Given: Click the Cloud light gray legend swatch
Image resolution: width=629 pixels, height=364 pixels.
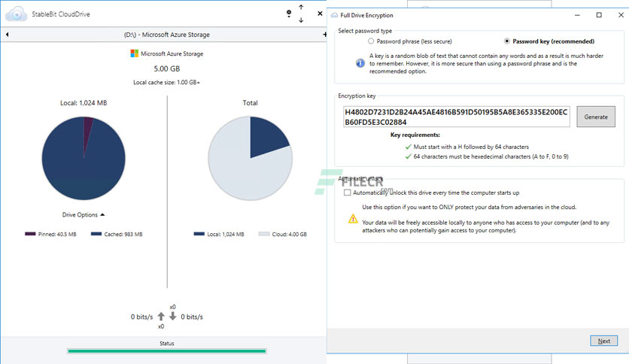Looking at the screenshot, I should [264, 234].
